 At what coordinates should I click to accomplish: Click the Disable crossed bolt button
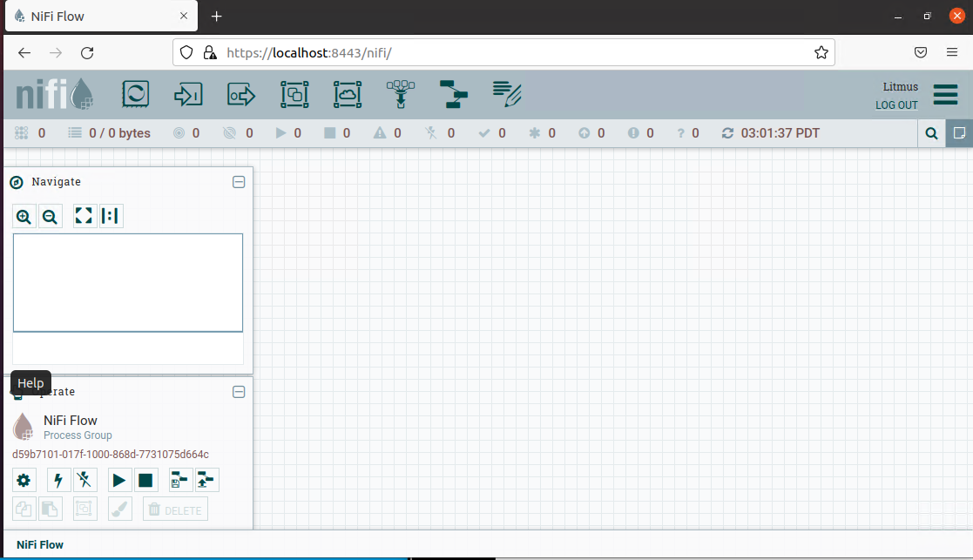pyautogui.click(x=84, y=480)
